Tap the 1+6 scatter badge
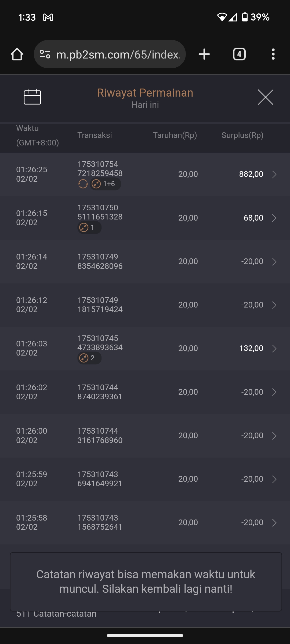The width and height of the screenshot is (290, 644). click(x=105, y=184)
